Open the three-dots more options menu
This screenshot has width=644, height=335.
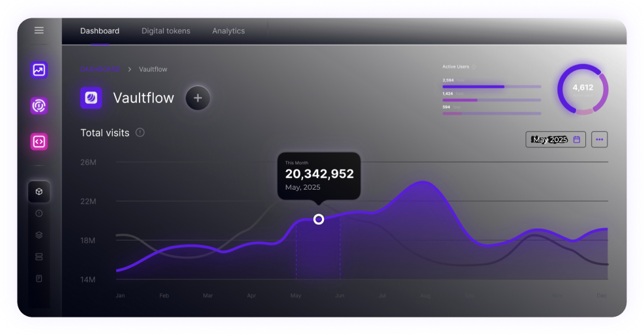point(599,139)
